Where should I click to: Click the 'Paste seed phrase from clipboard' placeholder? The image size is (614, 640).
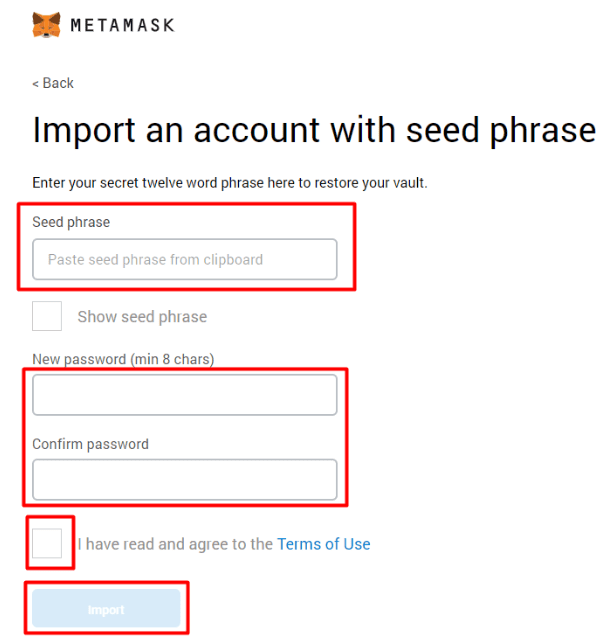click(x=155, y=259)
